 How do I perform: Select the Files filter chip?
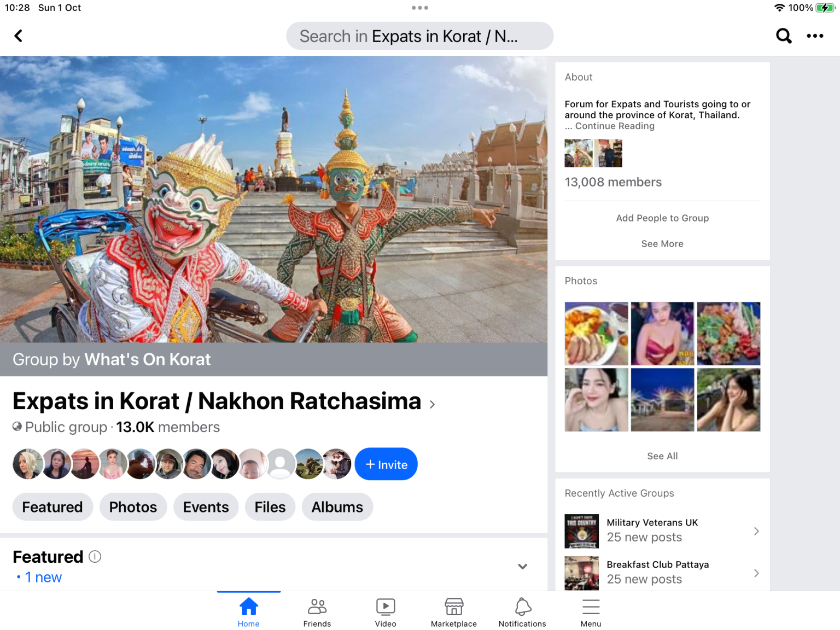(270, 507)
